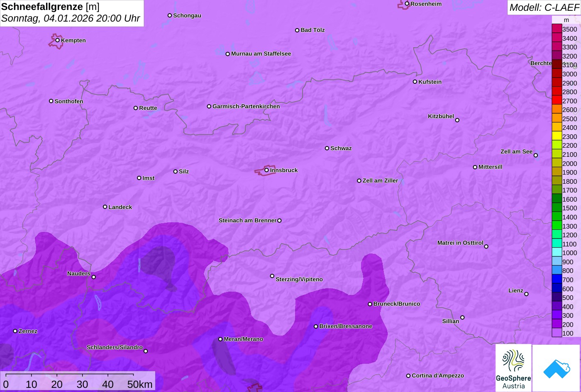The image size is (581, 392).
Task: Click the Landeck location dot
Action: point(105,207)
